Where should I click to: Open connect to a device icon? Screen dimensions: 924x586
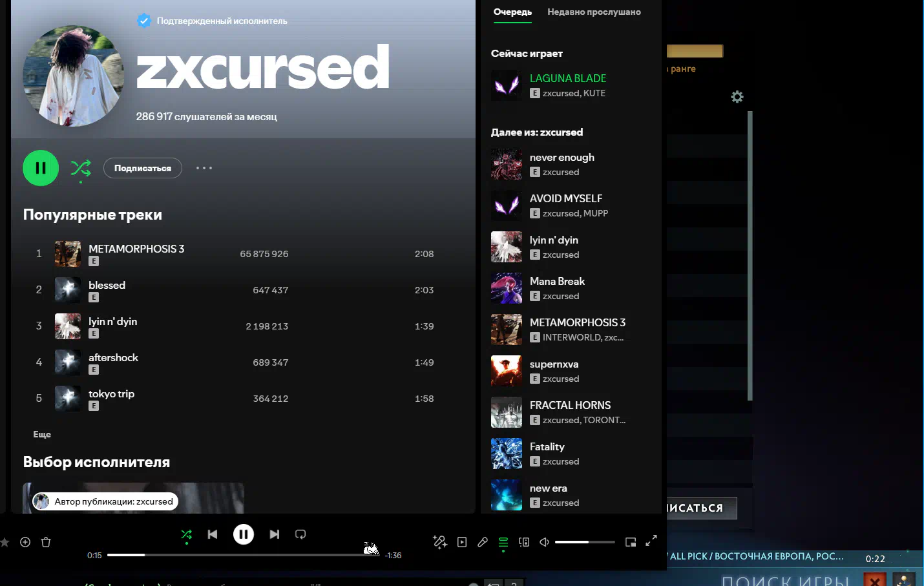[524, 542]
